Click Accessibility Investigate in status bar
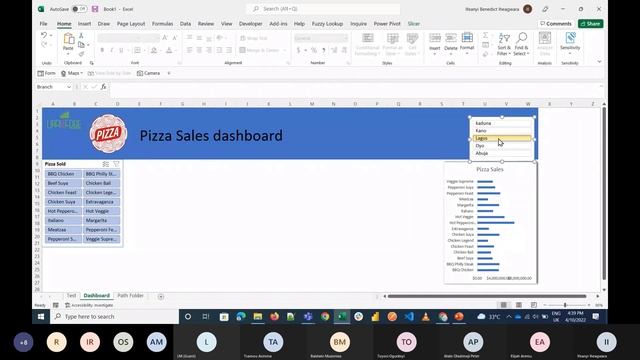640x360 pixels. click(x=89, y=305)
